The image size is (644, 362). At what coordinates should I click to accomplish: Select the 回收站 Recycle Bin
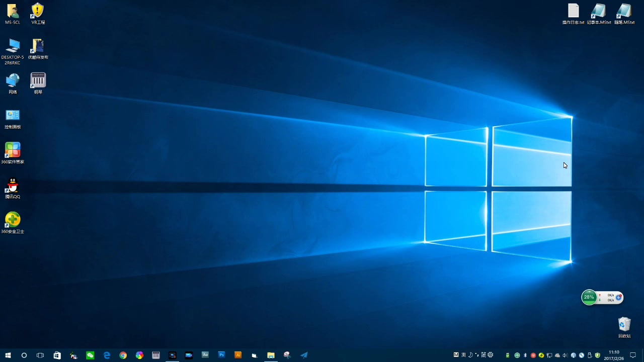(x=624, y=328)
